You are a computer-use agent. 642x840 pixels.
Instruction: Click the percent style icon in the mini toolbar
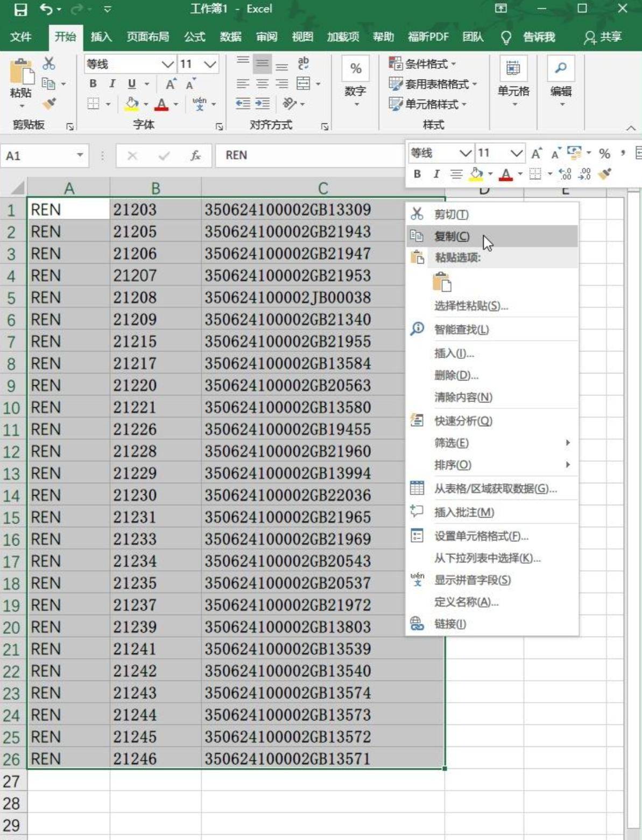[604, 153]
